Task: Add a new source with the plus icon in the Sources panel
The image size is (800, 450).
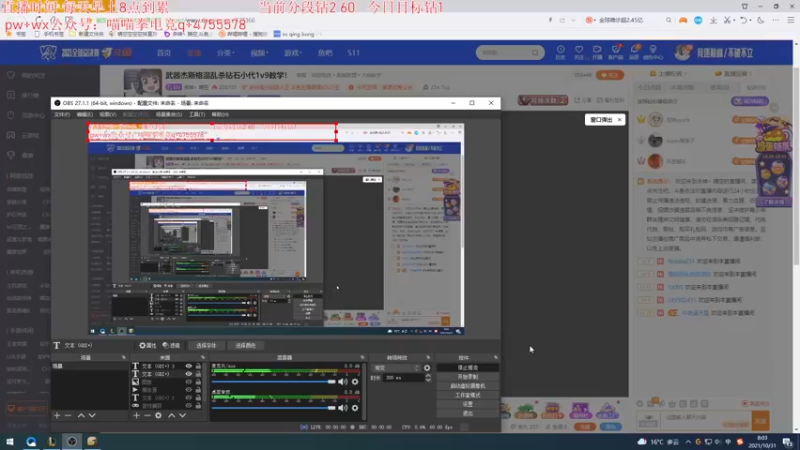Action: (136, 416)
